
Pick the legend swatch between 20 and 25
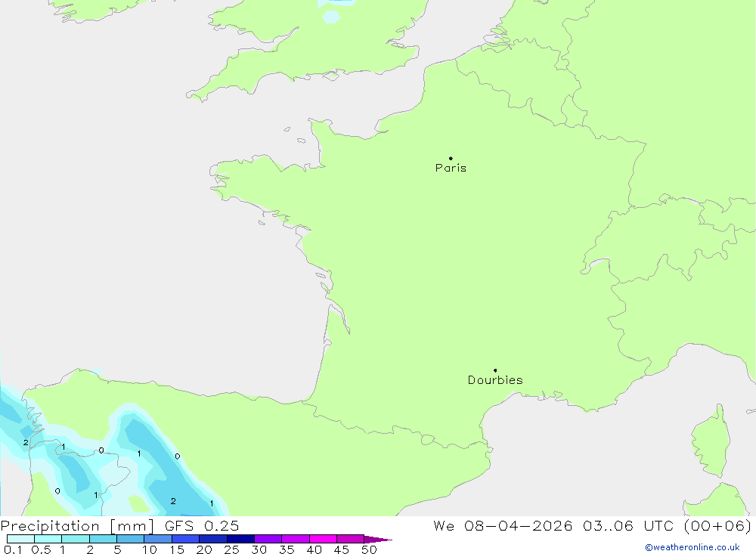click(x=213, y=539)
